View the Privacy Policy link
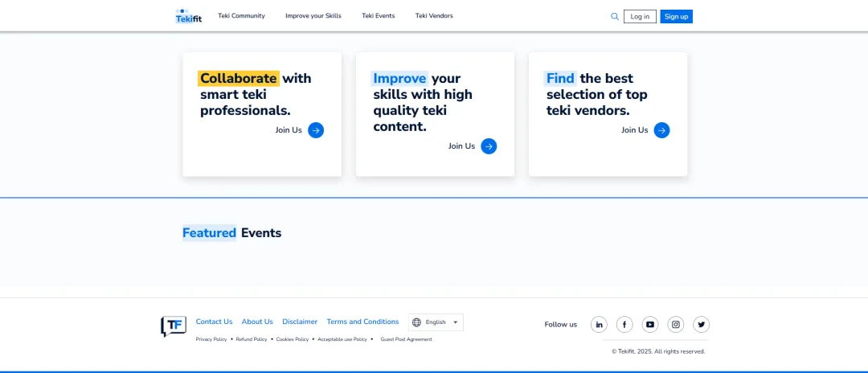This screenshot has height=373, width=868. [x=211, y=339]
